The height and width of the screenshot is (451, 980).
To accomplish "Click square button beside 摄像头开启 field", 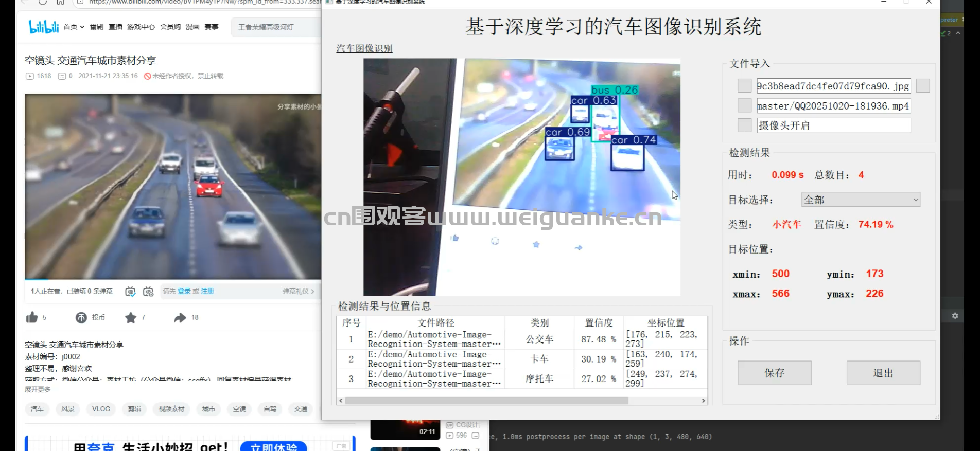I will click(x=744, y=125).
